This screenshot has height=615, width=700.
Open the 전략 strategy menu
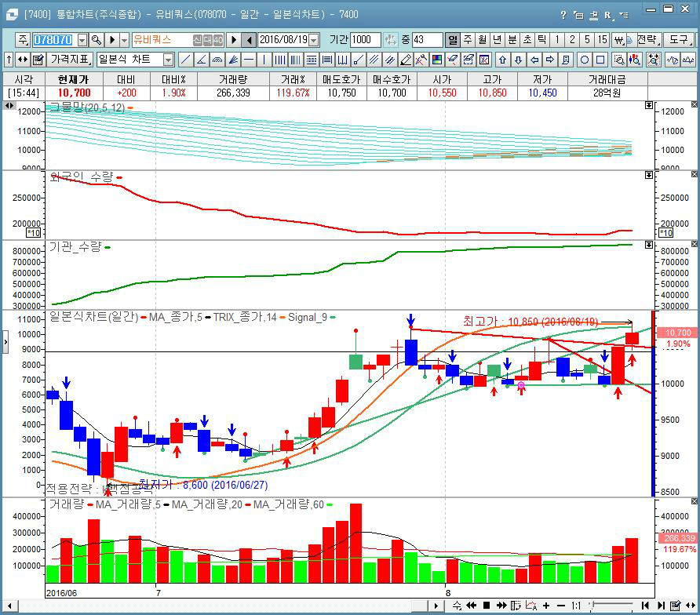click(x=647, y=40)
